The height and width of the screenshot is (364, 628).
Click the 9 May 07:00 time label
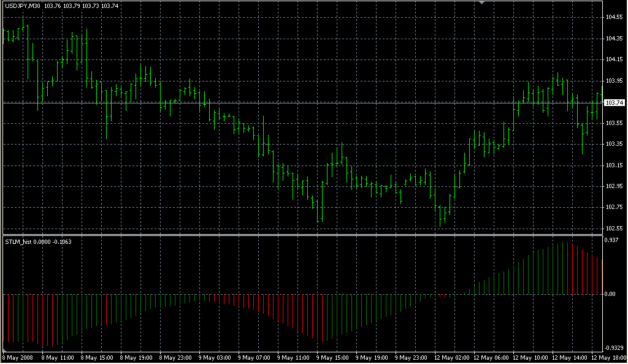tap(254, 358)
